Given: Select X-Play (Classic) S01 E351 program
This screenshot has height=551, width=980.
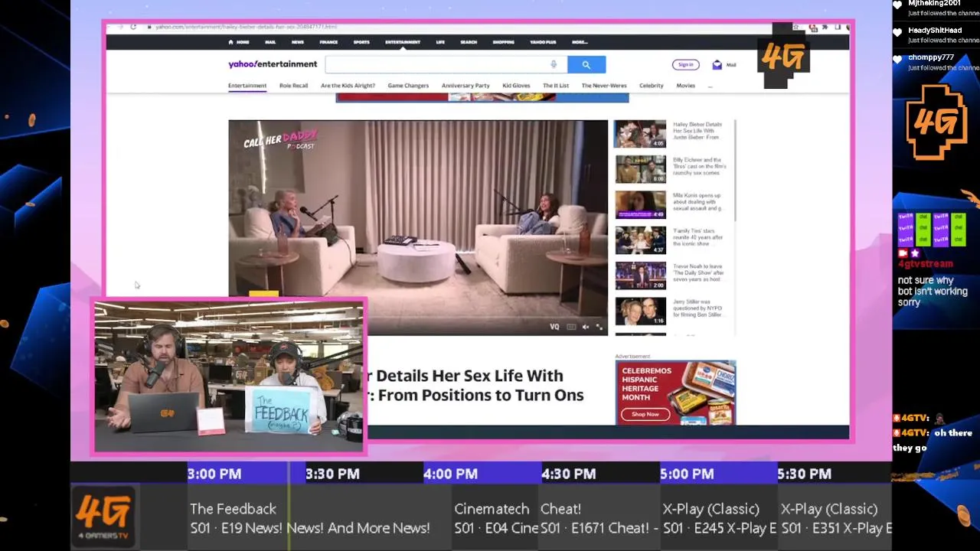Looking at the screenshot, I should click(835, 518).
